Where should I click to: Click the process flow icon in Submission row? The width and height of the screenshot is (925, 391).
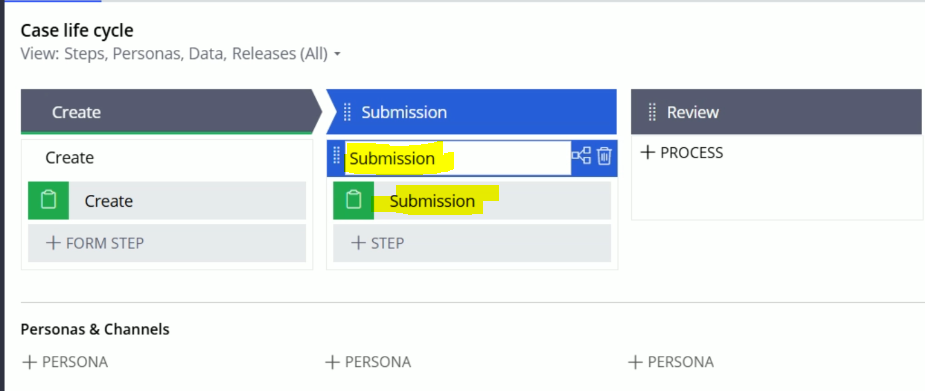(x=581, y=157)
